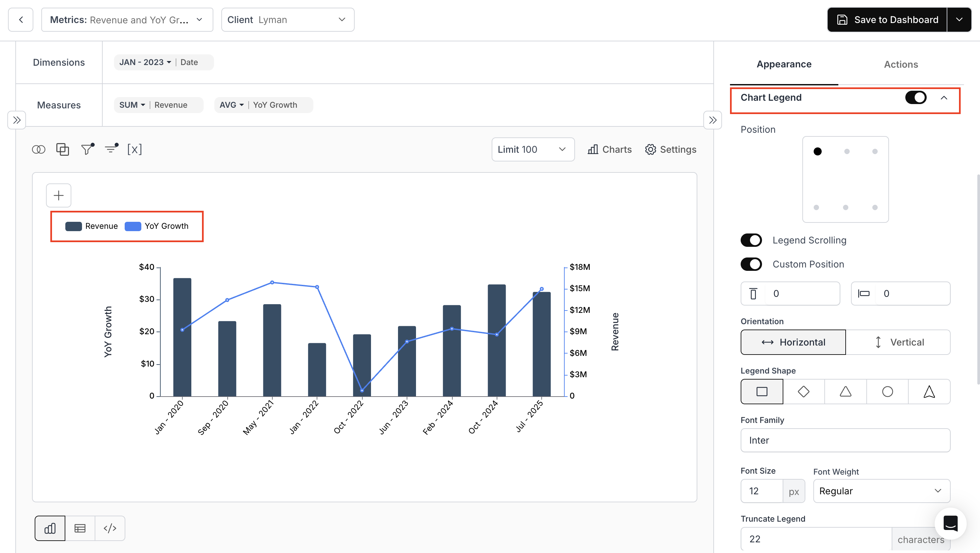
Task: Disable Legend Scrolling toggle
Action: [x=751, y=240]
